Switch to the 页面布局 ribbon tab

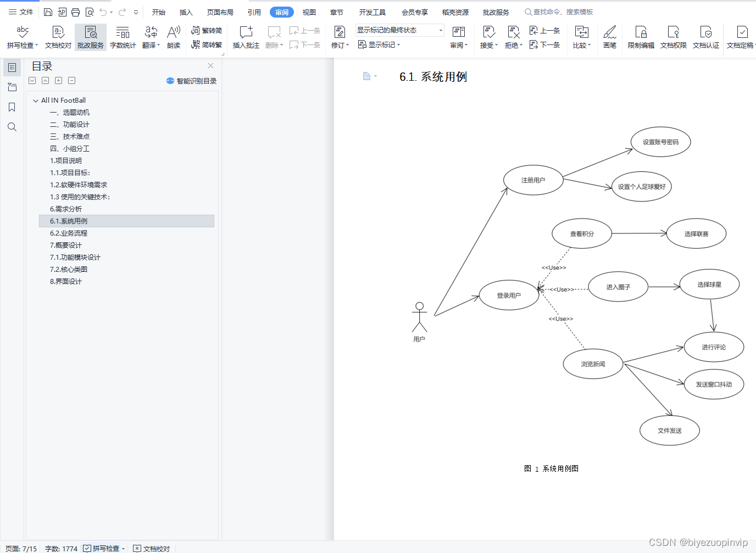tap(220, 12)
